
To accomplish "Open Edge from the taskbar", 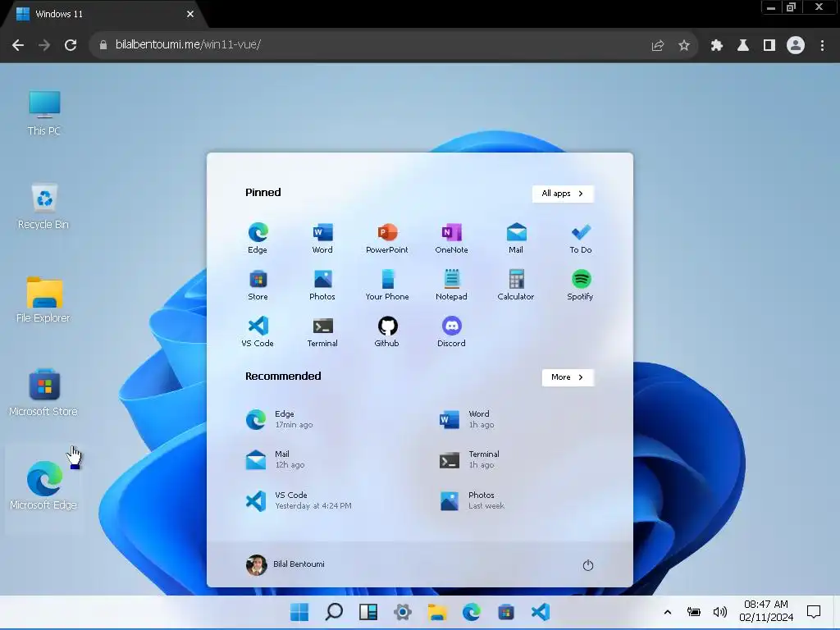I will tap(472, 612).
